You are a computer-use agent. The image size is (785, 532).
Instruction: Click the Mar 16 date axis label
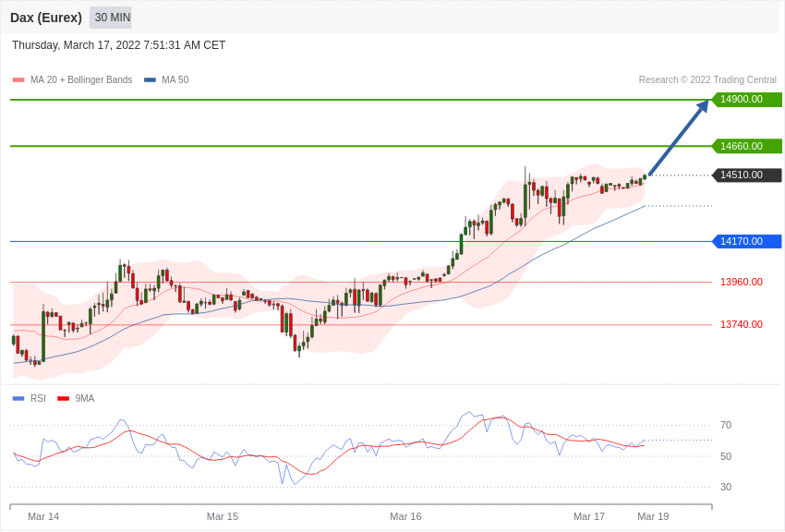405,516
